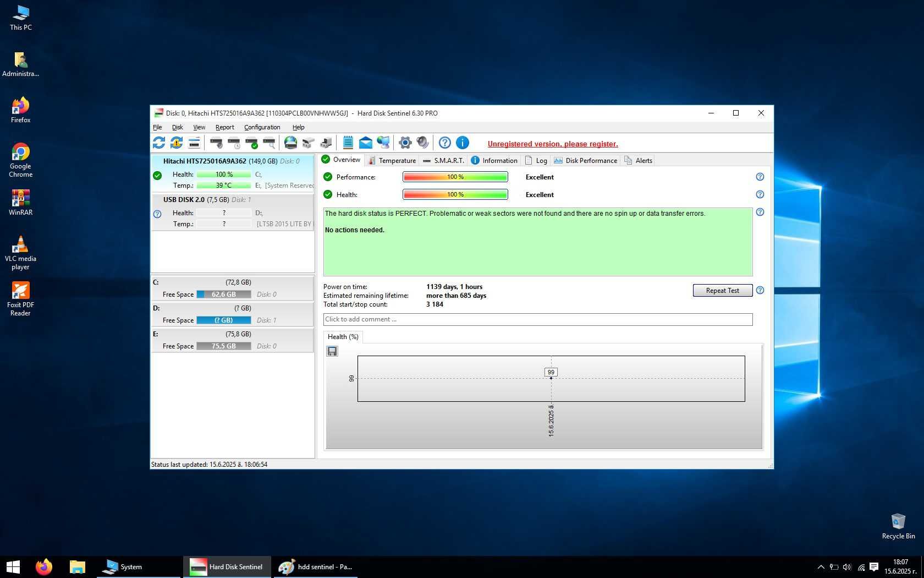
Task: Click the E: free space 75,5 GB bar
Action: coord(224,346)
